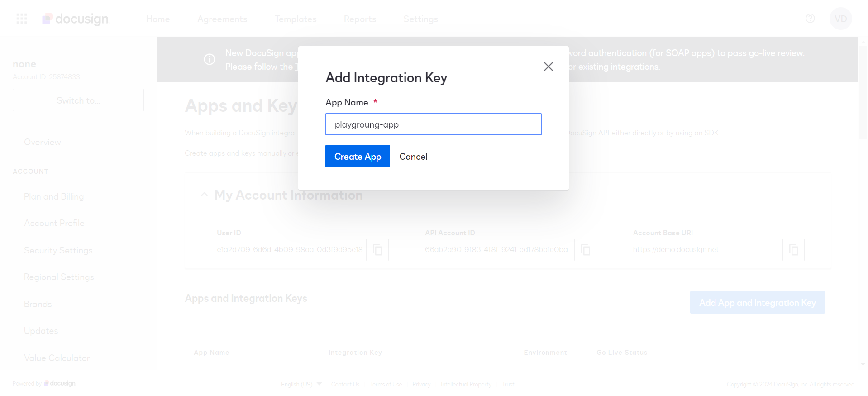Image resolution: width=868 pixels, height=396 pixels.
Task: Open Contact Us footer link
Action: (345, 384)
